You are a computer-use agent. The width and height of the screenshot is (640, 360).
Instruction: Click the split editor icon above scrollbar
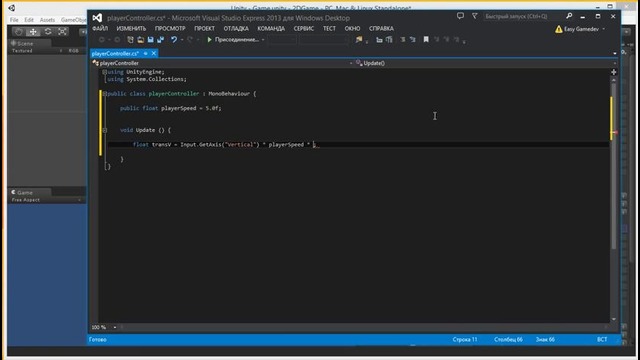(613, 72)
